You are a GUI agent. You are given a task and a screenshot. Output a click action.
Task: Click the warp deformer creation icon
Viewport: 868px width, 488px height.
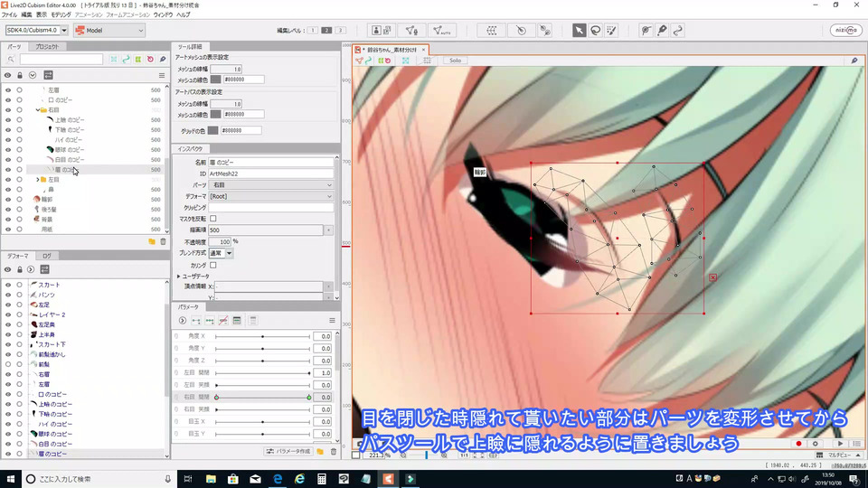(x=492, y=31)
